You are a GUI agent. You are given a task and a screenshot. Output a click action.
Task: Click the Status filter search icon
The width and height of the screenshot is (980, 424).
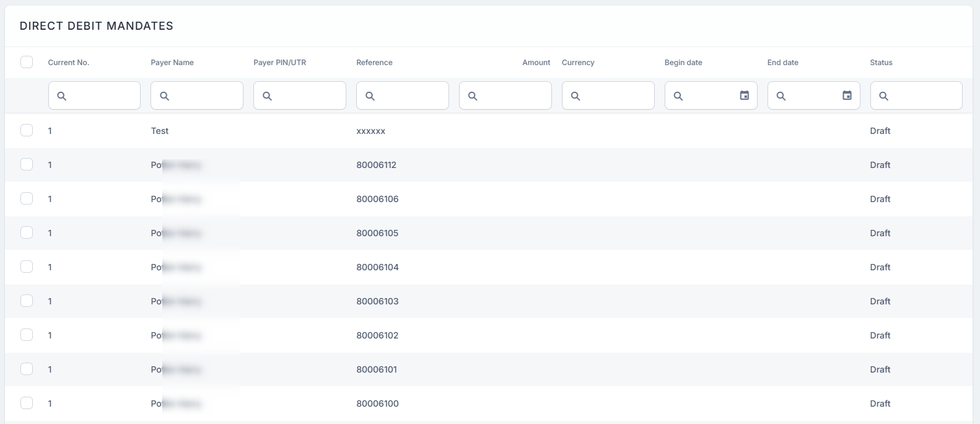click(x=884, y=96)
